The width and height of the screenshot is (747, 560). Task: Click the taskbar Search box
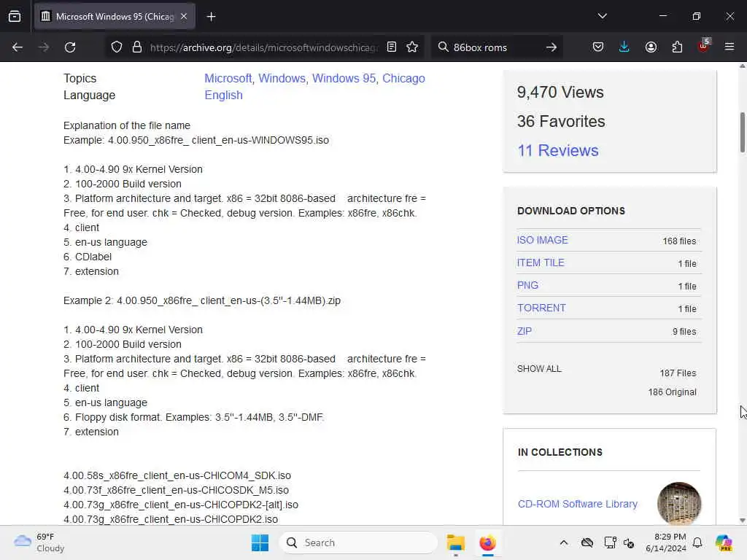357,542
